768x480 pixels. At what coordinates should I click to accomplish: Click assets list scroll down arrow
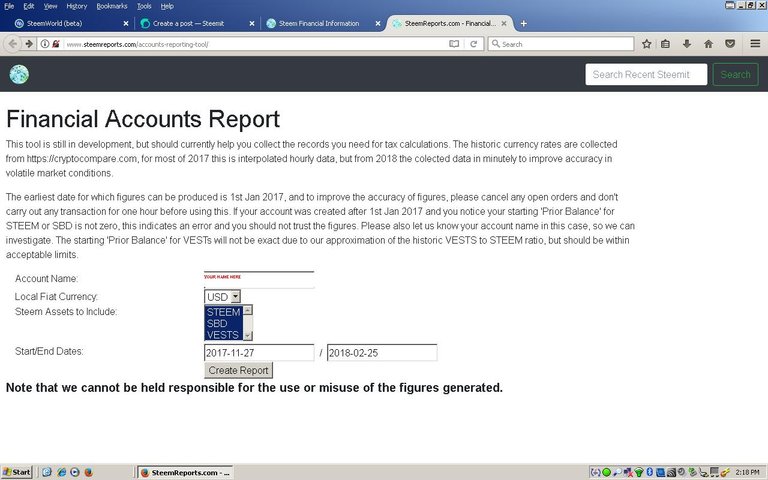pos(248,336)
